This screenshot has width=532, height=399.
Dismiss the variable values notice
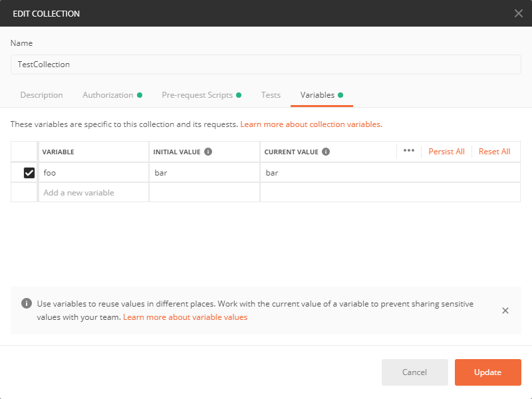point(505,310)
